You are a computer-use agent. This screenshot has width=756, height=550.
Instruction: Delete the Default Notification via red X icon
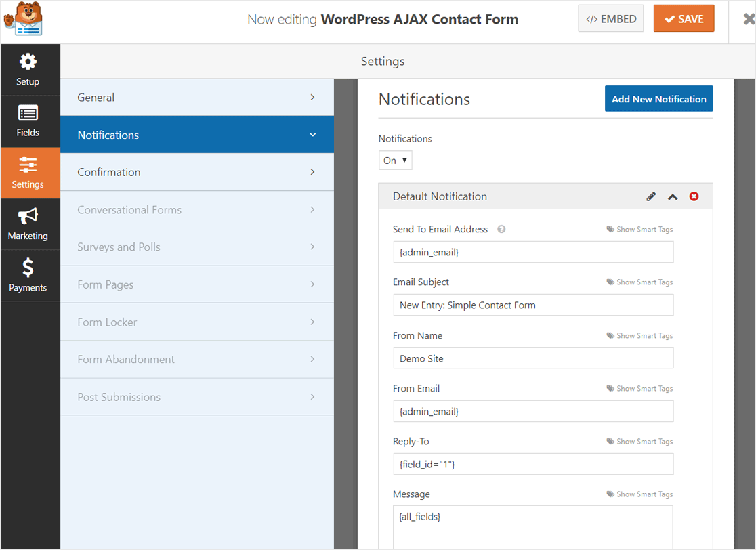click(694, 196)
